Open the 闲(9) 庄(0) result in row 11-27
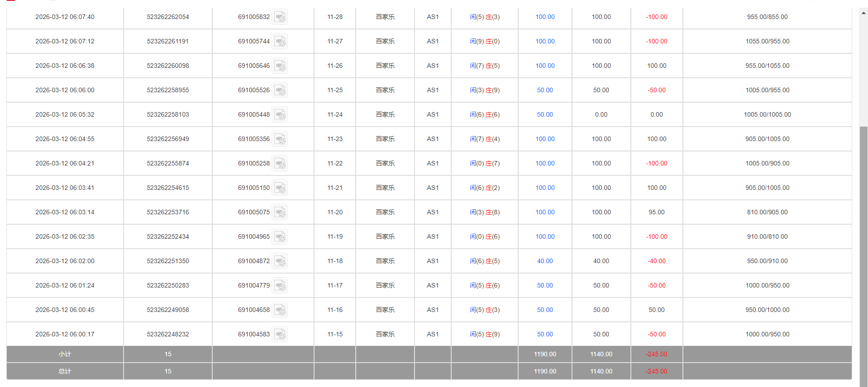 click(x=484, y=41)
